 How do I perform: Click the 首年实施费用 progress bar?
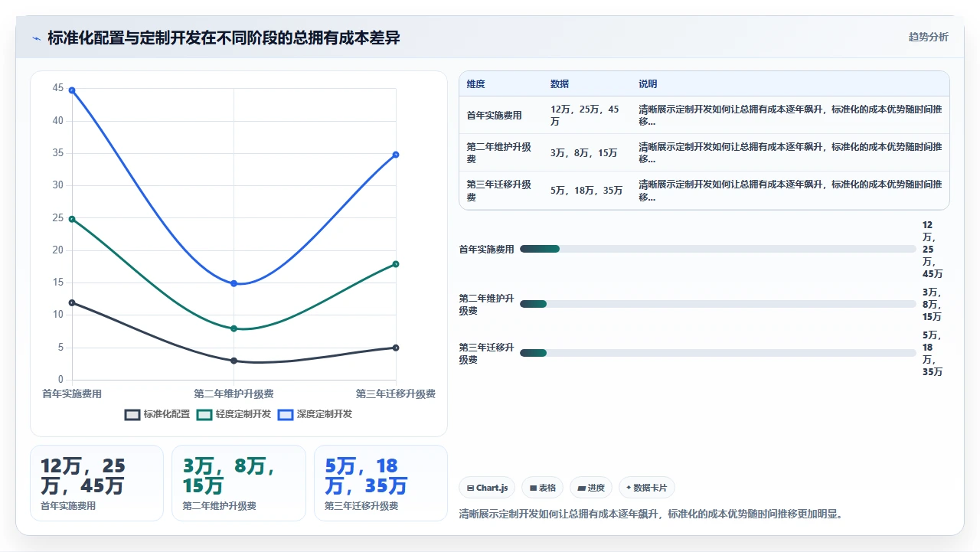[717, 249]
